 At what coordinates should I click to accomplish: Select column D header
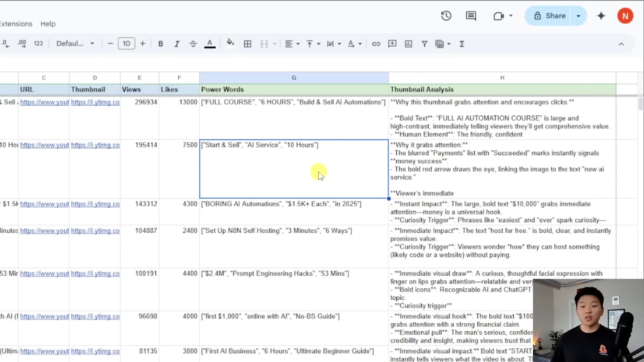[x=94, y=78]
